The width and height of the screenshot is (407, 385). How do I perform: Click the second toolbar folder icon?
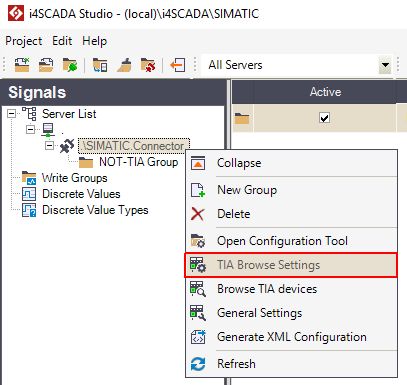(46, 64)
